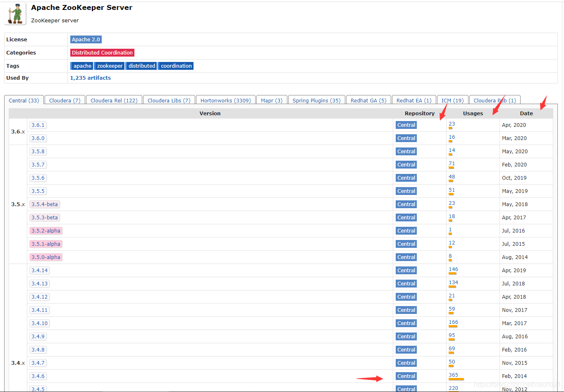Open version 3.6.0
564x392 pixels.
point(38,138)
